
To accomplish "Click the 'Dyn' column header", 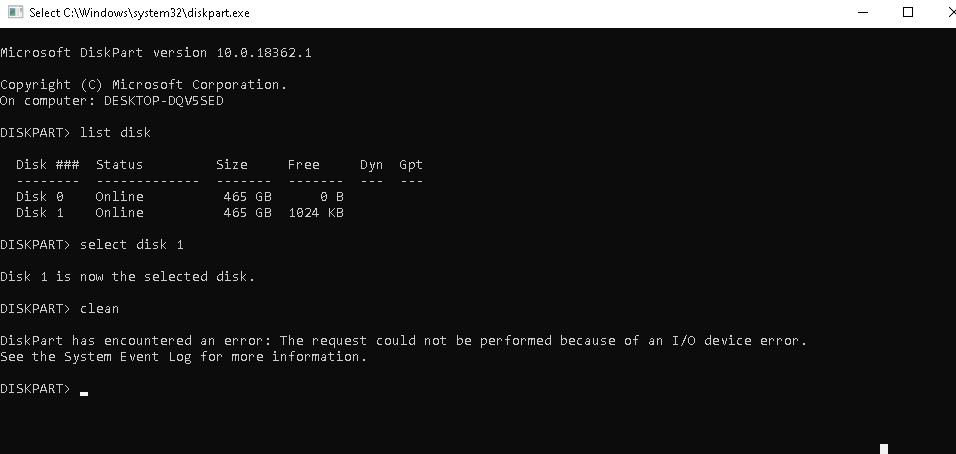I will (371, 165).
